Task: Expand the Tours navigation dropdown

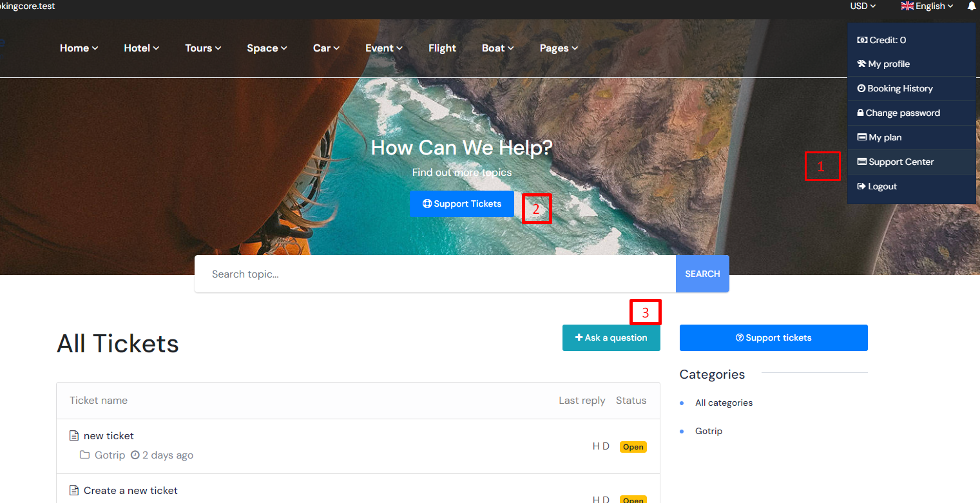Action: tap(203, 48)
